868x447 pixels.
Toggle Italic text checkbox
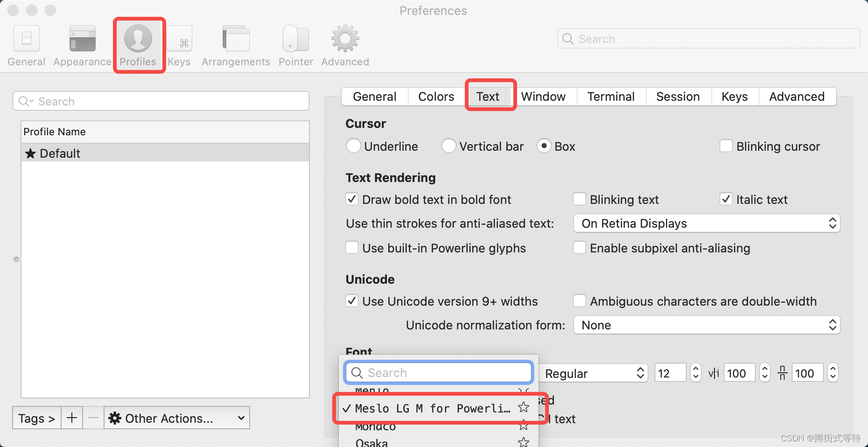pos(726,199)
